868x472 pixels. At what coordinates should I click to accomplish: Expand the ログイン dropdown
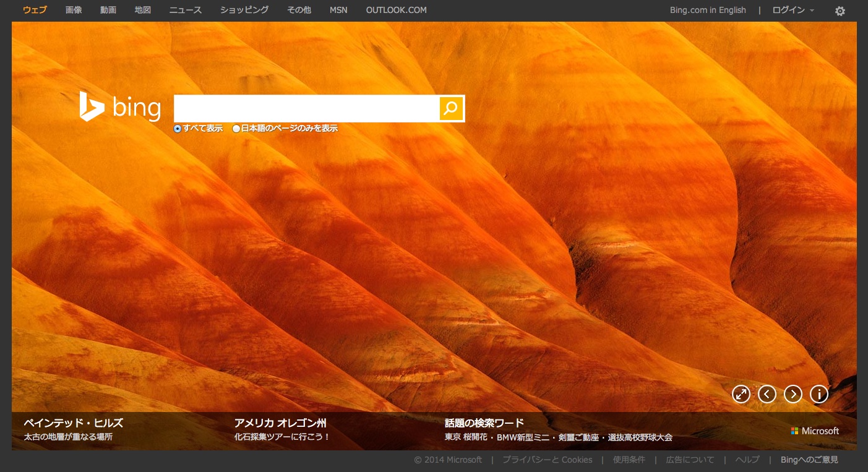coord(793,10)
